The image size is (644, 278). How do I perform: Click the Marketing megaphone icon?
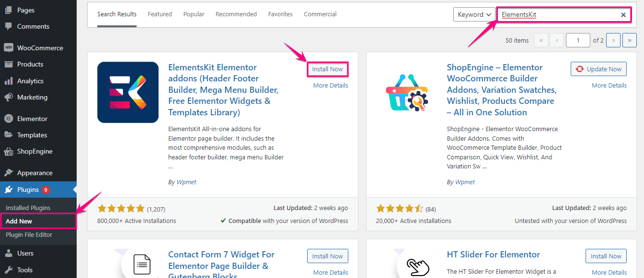pyautogui.click(x=8, y=97)
